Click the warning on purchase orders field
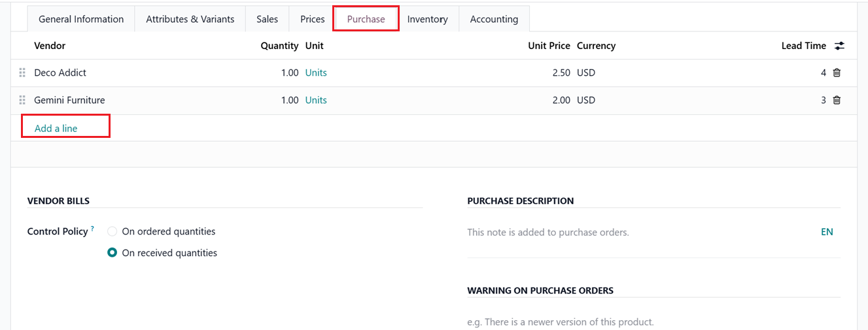 628,322
